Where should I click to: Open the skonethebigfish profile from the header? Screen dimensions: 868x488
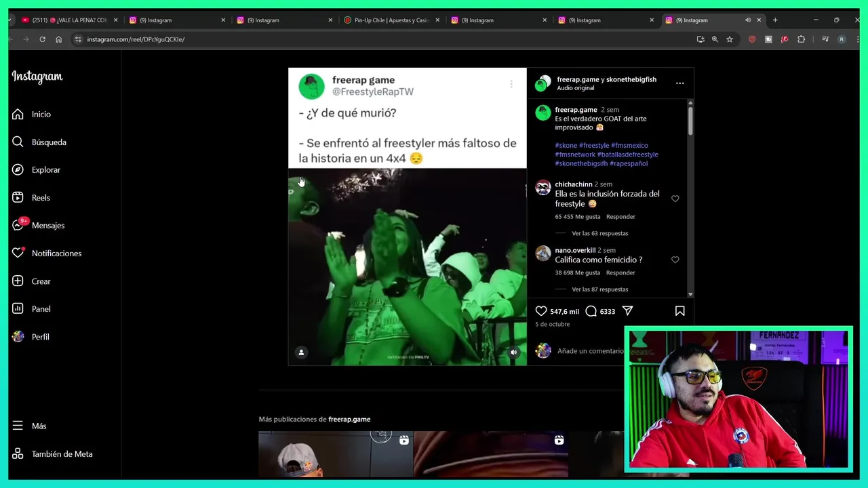[631, 79]
